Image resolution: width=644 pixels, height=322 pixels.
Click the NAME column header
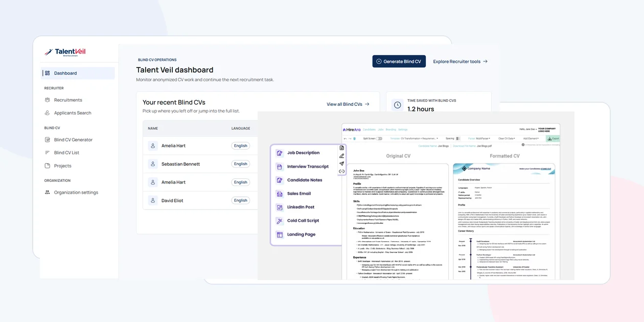[x=153, y=128]
